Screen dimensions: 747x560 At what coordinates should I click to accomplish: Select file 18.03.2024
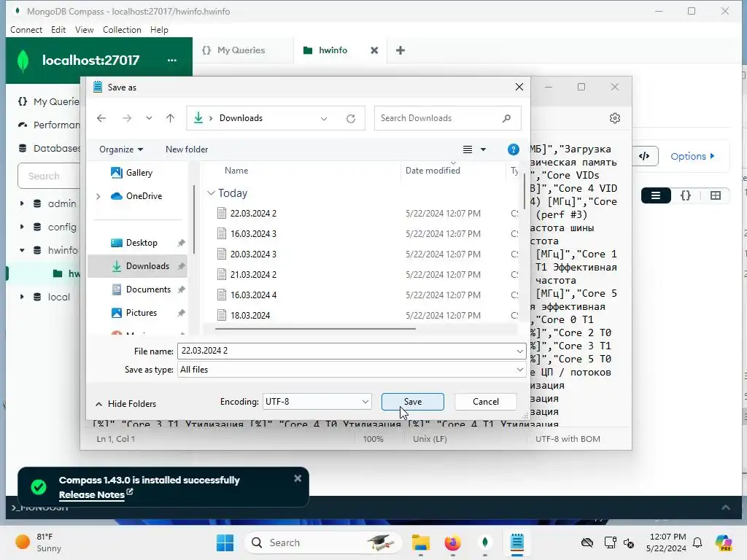coord(250,315)
